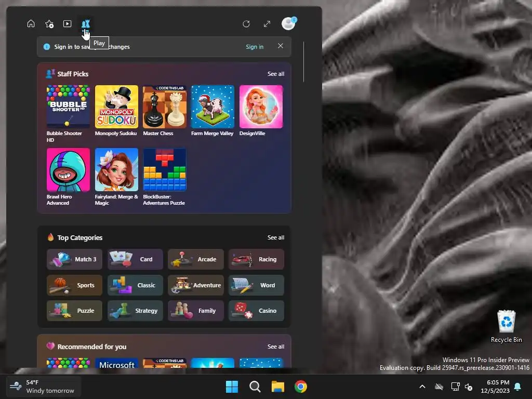Viewport: 532px width, 399px height.
Task: Open the Casino category
Action: 256,311
